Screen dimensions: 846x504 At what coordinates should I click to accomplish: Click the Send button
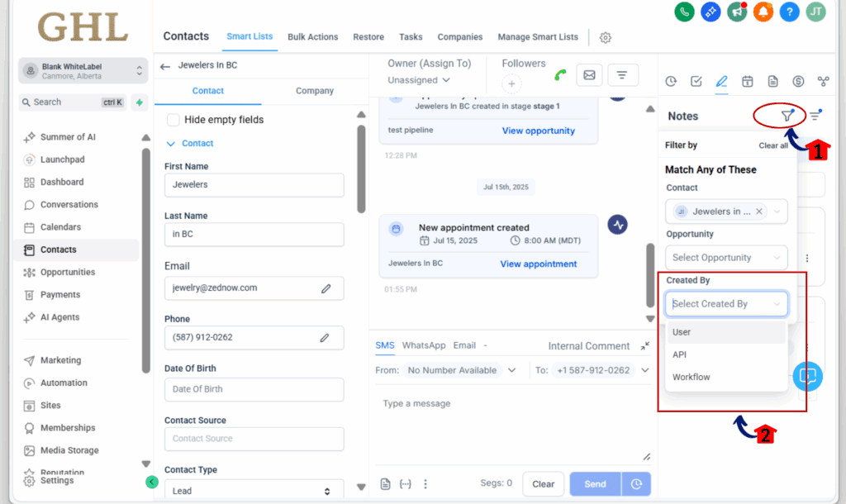pos(595,484)
